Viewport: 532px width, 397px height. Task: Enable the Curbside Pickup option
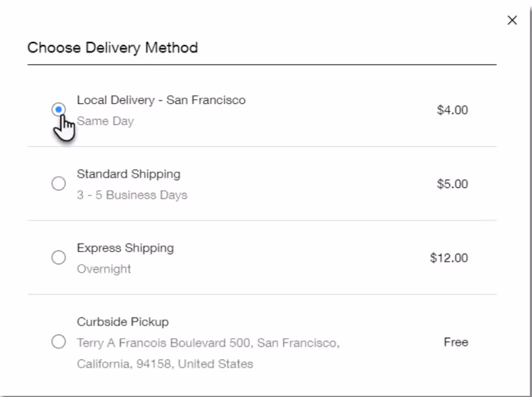[x=59, y=342]
